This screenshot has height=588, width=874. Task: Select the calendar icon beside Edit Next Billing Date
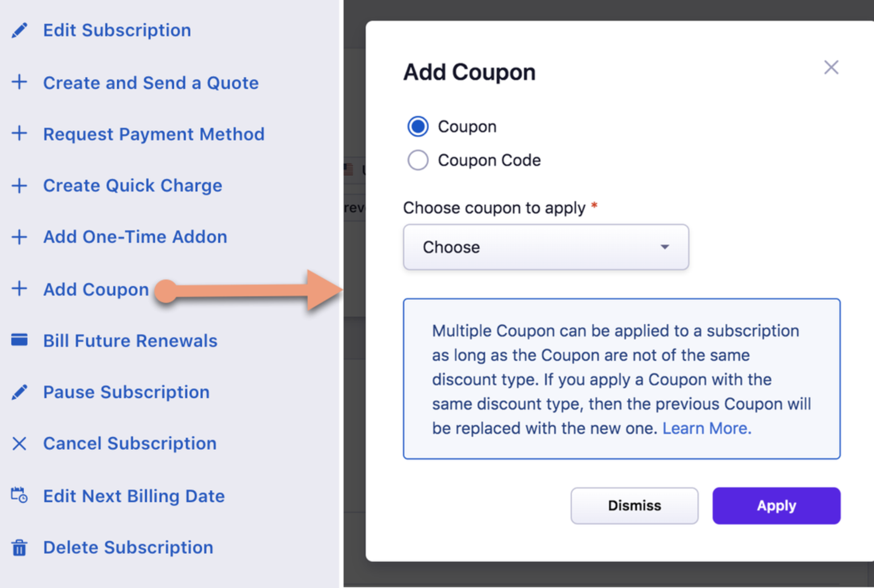[x=18, y=495]
